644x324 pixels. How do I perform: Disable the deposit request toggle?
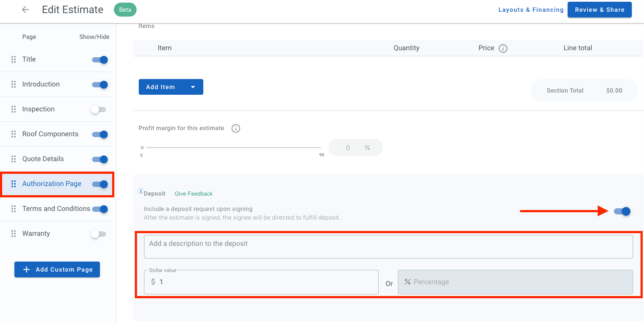[622, 211]
